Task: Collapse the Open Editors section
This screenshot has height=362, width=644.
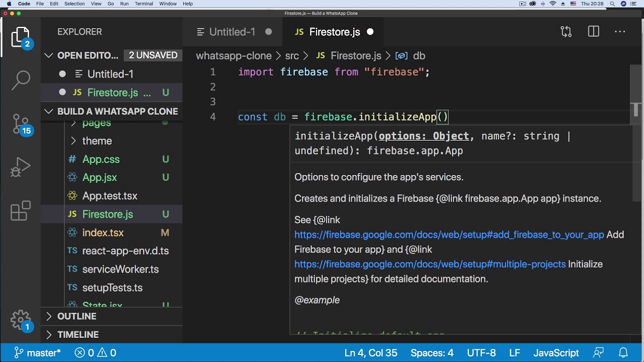Action: [49, 55]
